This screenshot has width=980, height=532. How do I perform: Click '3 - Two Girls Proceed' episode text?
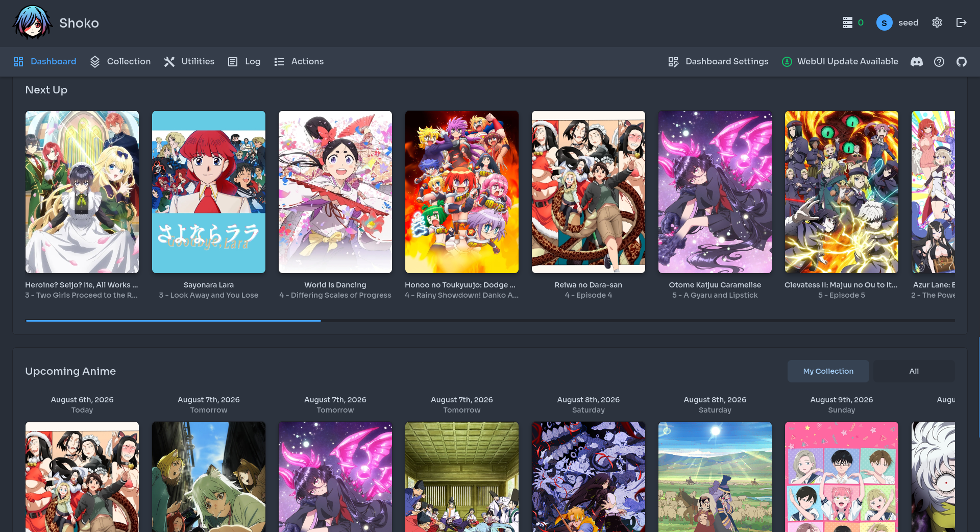point(82,295)
